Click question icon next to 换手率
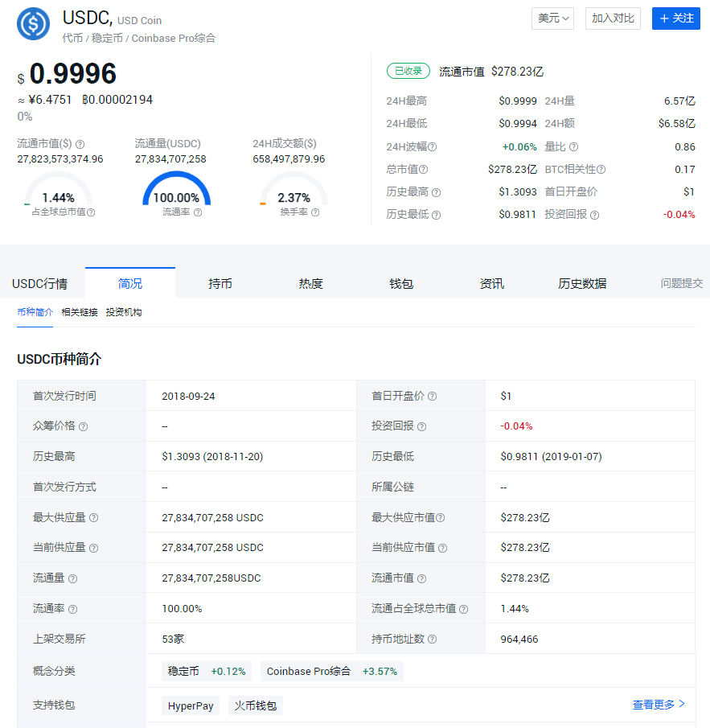Viewport: 710px width, 728px height. 315,212
